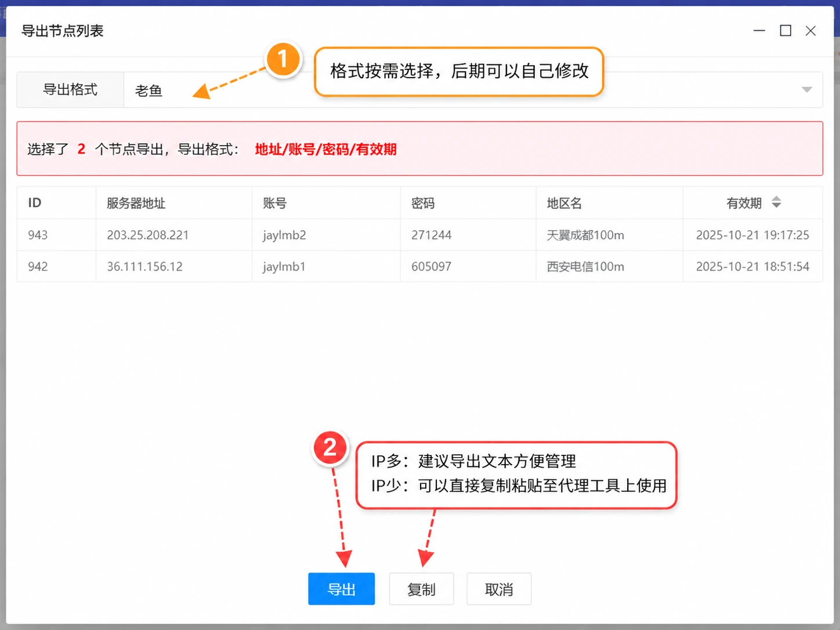Maximize the 导出节点列表 window
The width and height of the screenshot is (840, 630).
785,31
